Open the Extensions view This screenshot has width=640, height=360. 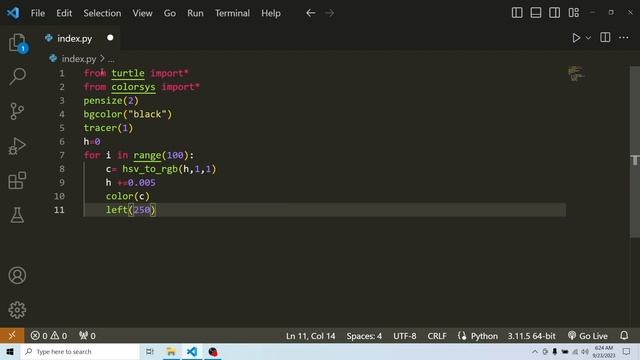pyautogui.click(x=17, y=180)
